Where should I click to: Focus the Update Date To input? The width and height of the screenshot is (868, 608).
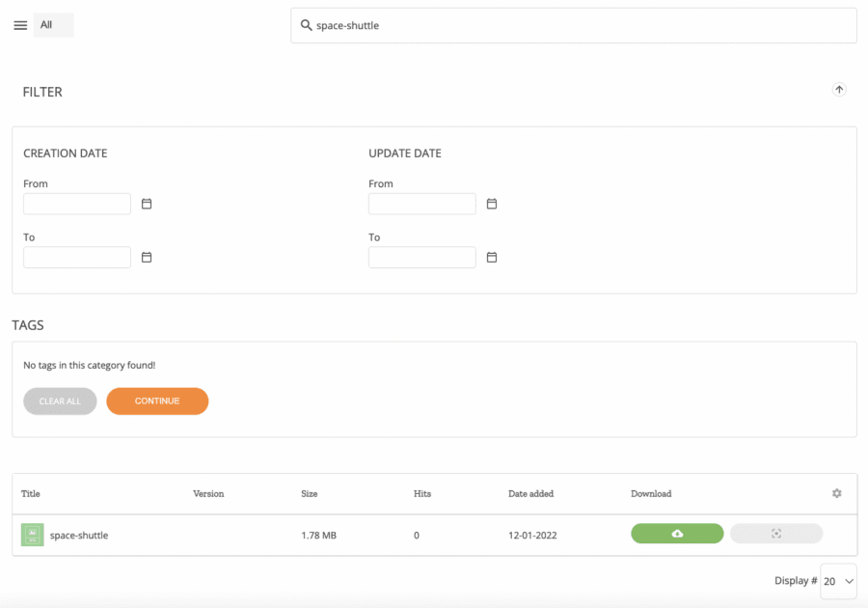pos(422,258)
